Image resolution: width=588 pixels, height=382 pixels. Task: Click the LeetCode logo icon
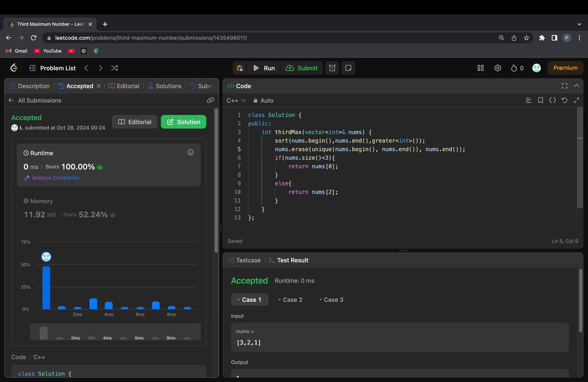14,68
